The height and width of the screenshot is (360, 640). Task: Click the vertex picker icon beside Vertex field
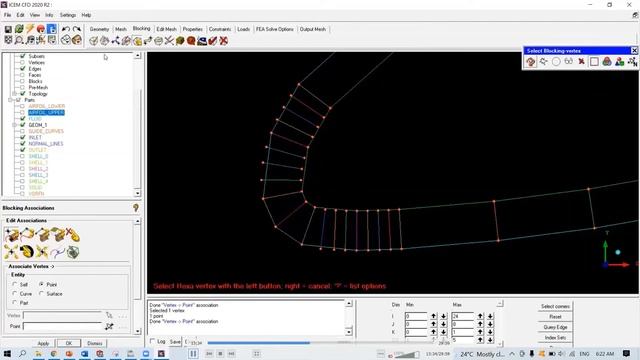tap(109, 316)
